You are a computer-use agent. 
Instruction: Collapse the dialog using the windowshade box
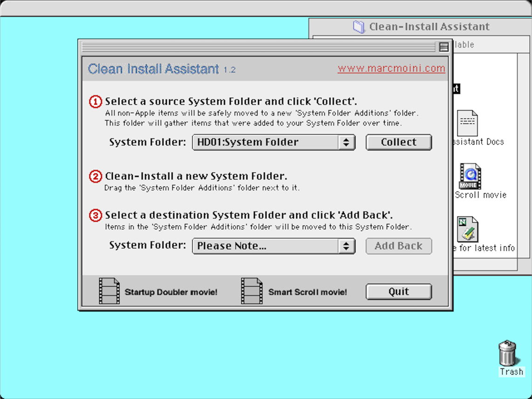443,47
